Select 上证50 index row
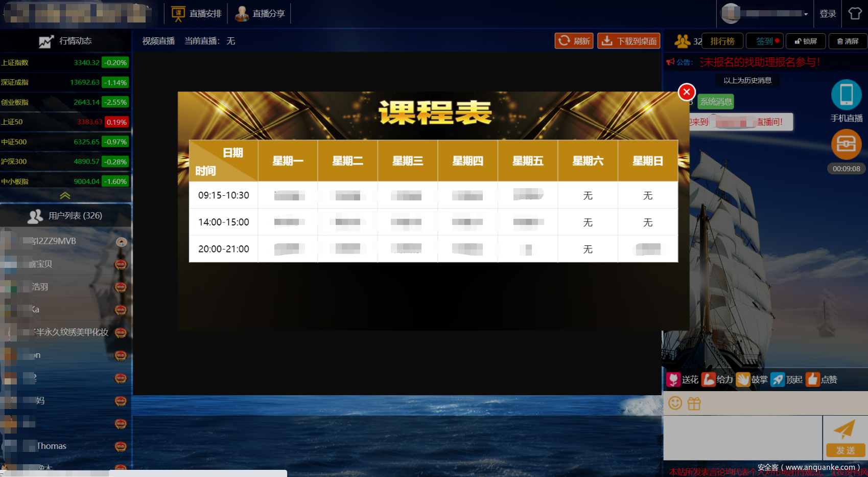Screen dimensions: 868x477 (x=65, y=122)
